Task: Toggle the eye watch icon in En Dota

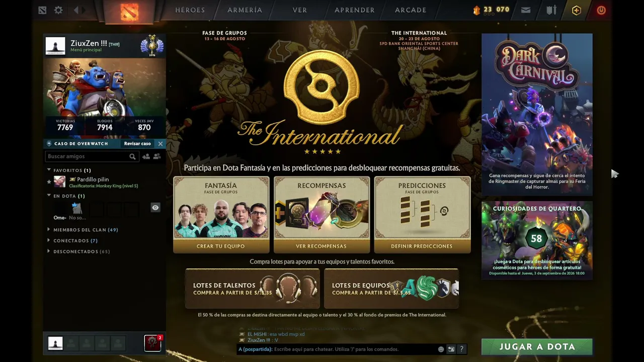Action: (x=155, y=208)
